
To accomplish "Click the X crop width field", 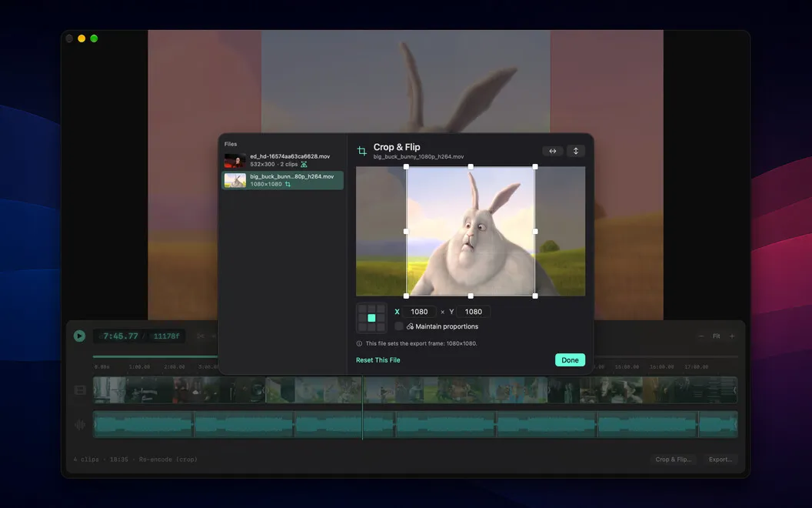I will tap(419, 312).
